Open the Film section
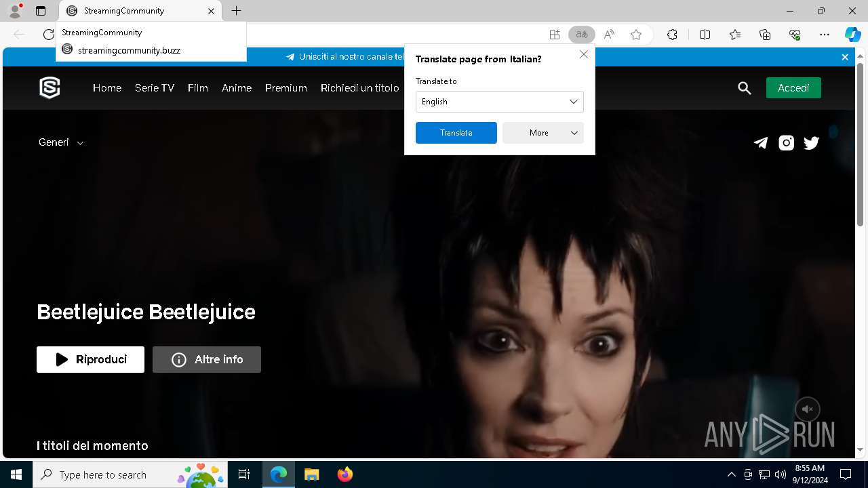Image resolution: width=868 pixels, height=488 pixels. click(x=198, y=88)
